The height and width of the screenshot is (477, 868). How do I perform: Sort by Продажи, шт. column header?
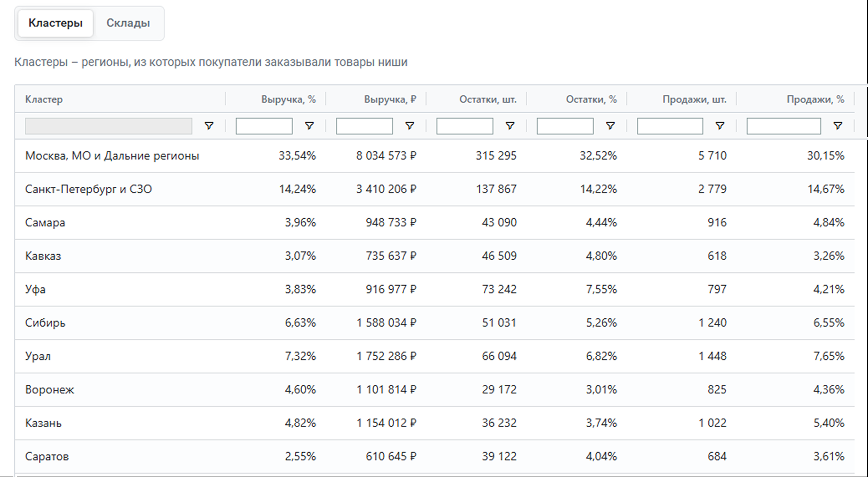694,99
